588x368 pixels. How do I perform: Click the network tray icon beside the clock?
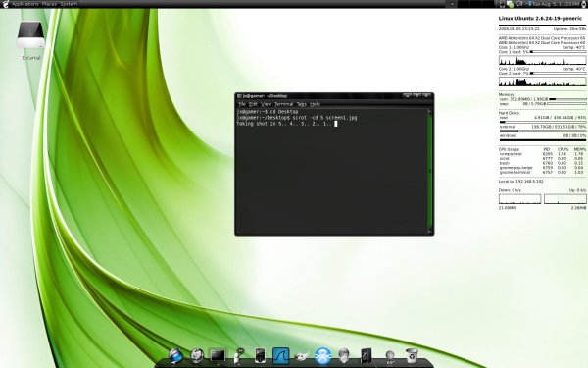(x=529, y=4)
